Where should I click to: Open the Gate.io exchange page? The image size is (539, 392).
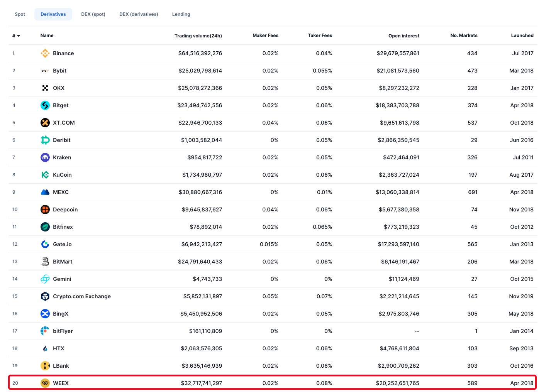tap(62, 244)
